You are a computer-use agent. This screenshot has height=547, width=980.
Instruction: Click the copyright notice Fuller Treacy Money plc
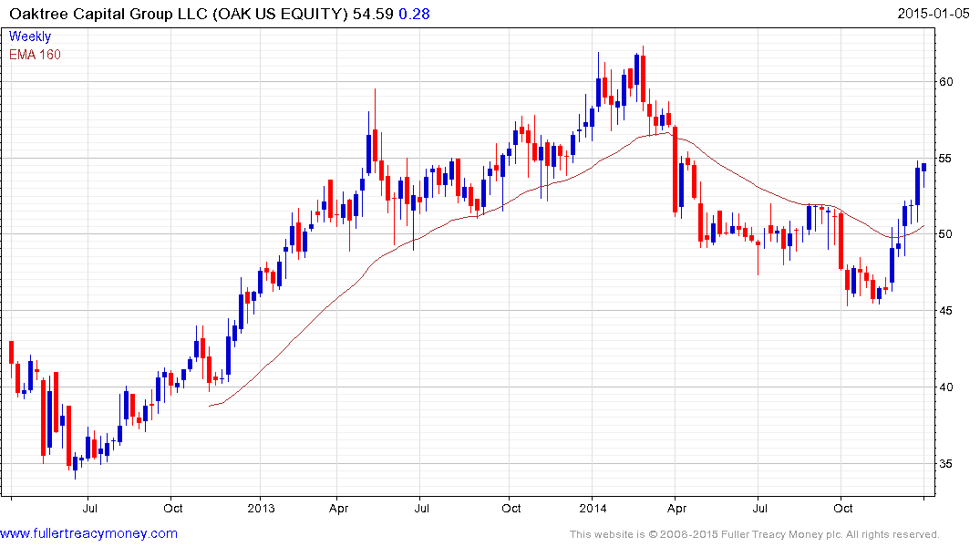(755, 534)
